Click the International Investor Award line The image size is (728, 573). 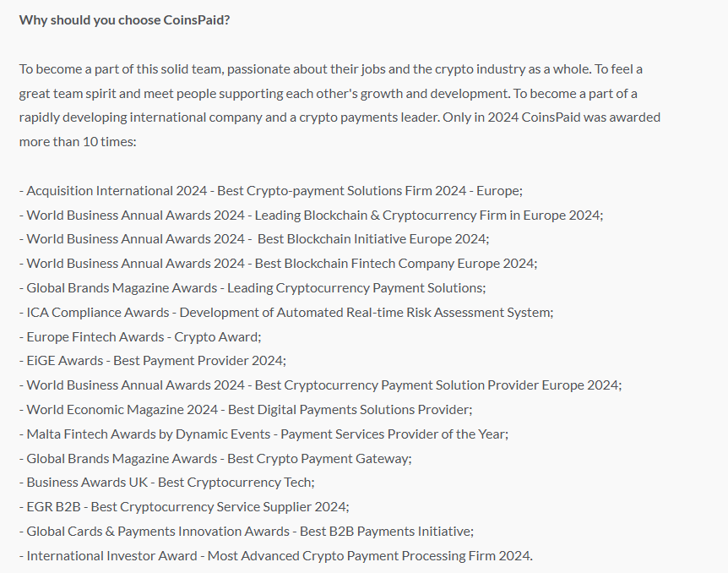[276, 556]
